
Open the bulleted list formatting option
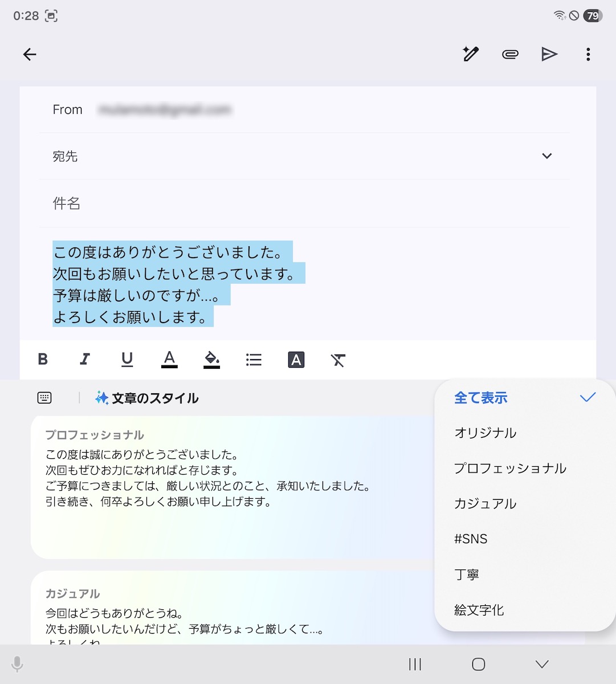click(x=254, y=360)
